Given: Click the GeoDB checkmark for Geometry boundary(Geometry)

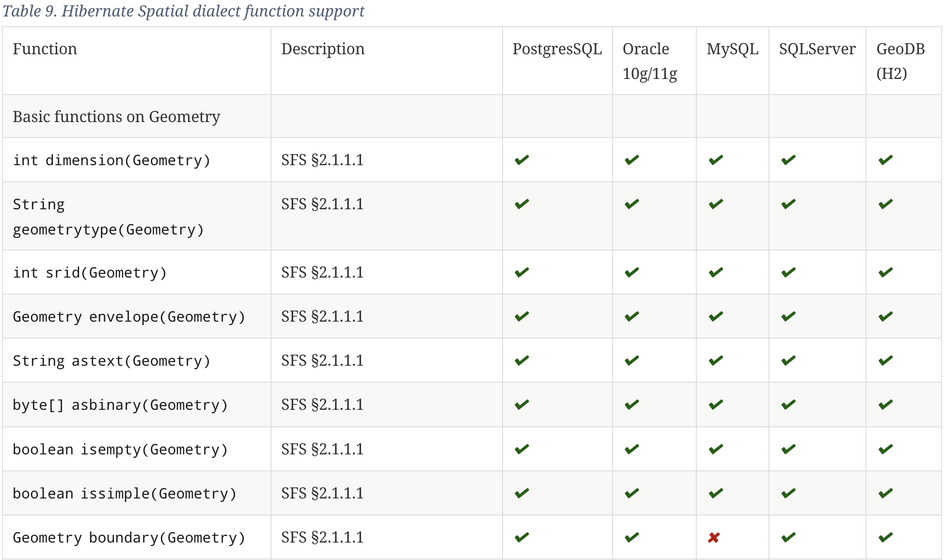Looking at the screenshot, I should coord(886,537).
